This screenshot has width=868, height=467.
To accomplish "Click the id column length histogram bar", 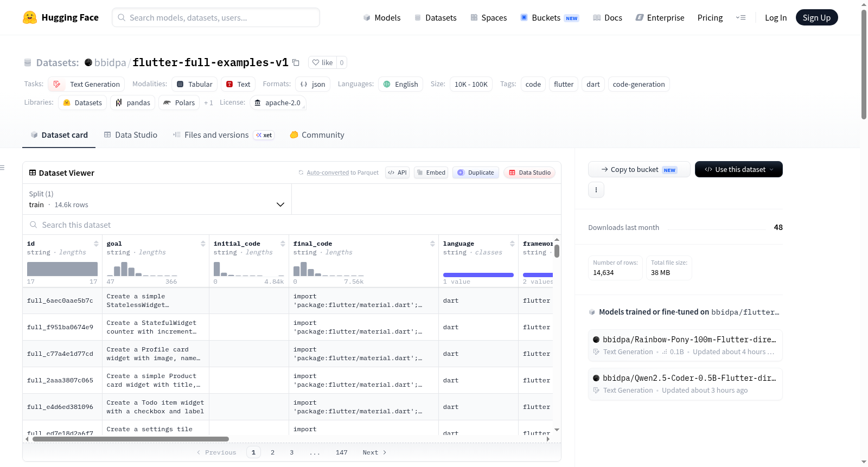I will [62, 269].
